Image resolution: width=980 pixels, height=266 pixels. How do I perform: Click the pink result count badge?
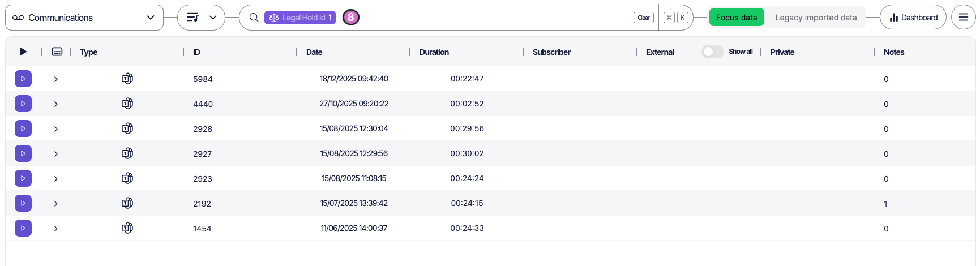coord(351,18)
